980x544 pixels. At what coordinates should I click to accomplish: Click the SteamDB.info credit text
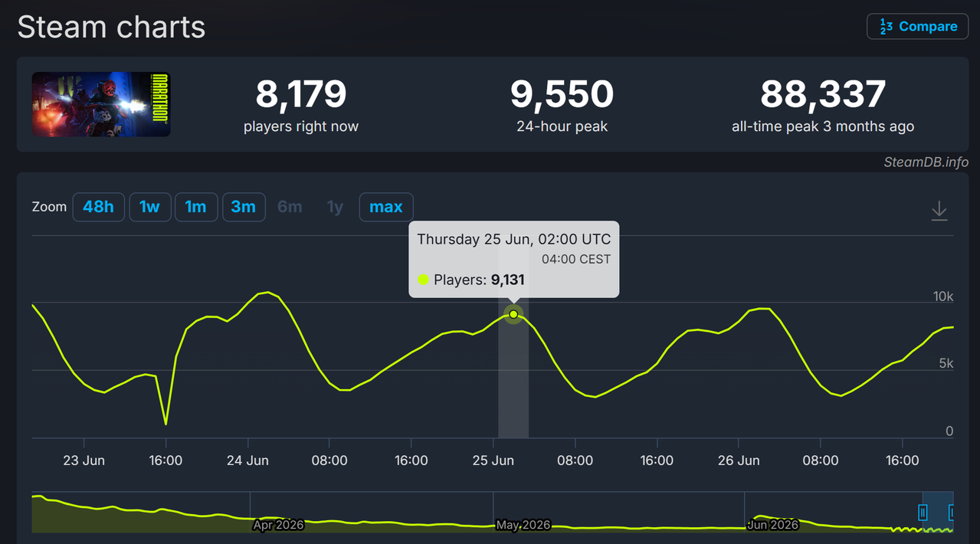(x=926, y=162)
